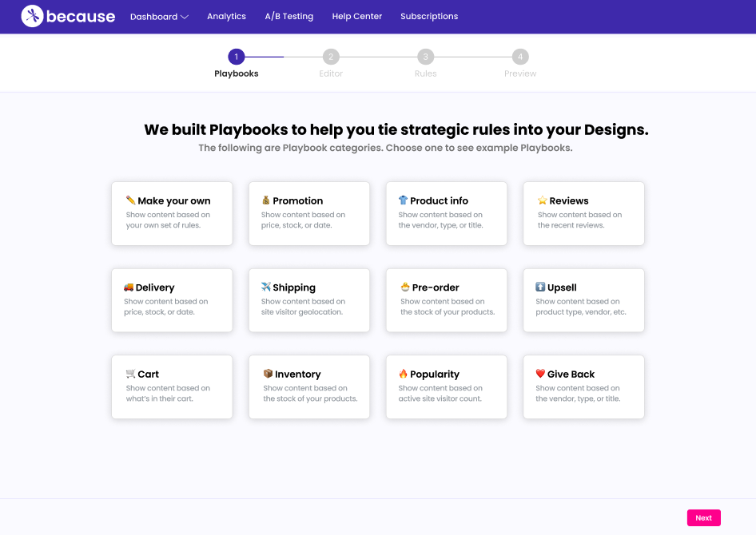The height and width of the screenshot is (535, 756).
Task: Click the t-shirt icon on Product info
Action: click(403, 200)
